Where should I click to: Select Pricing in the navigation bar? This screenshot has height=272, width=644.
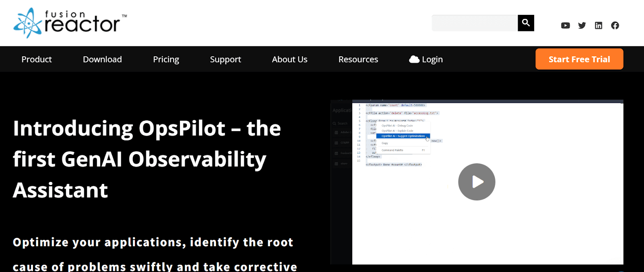[x=166, y=60]
